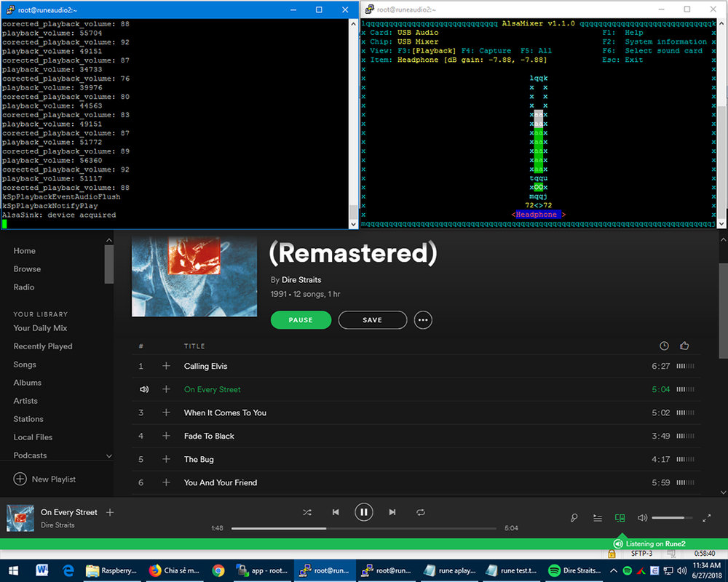Screen dimensions: 728x582
Task: Adjust the Spotify volume slider
Action: click(x=672, y=518)
